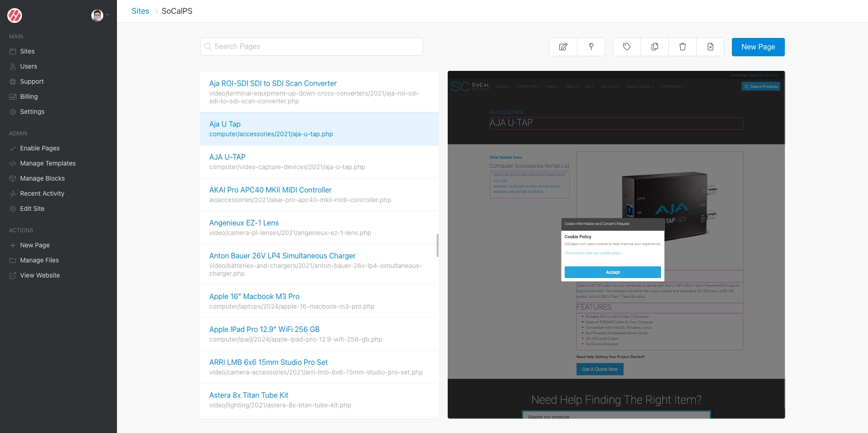The height and width of the screenshot is (433, 868).
Task: Open the COMPUTER dropdown in the site preview
Action: tap(527, 86)
